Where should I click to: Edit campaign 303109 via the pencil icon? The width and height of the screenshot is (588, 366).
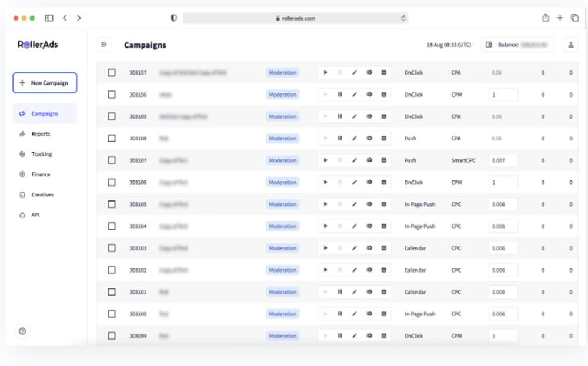(x=354, y=116)
